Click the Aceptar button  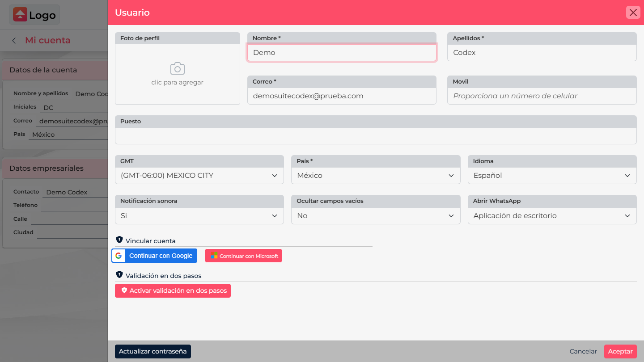pyautogui.click(x=620, y=351)
